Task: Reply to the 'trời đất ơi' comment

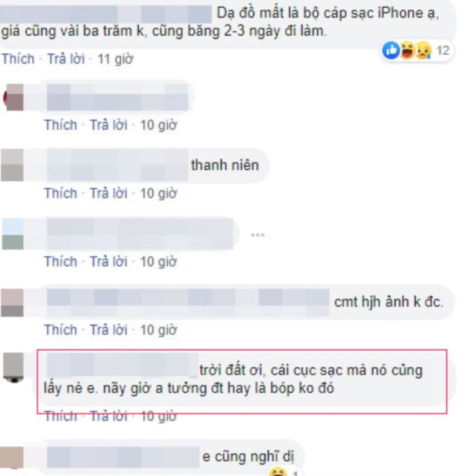Action: pos(108,416)
